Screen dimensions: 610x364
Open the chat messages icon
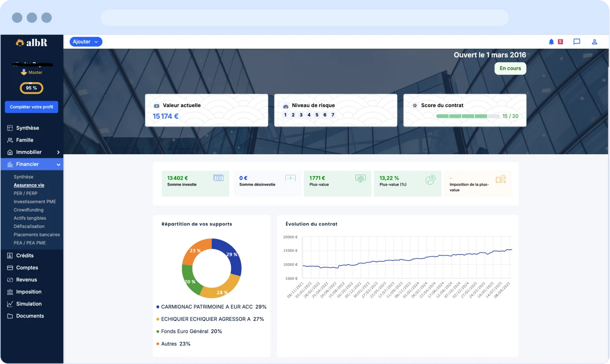click(x=577, y=42)
